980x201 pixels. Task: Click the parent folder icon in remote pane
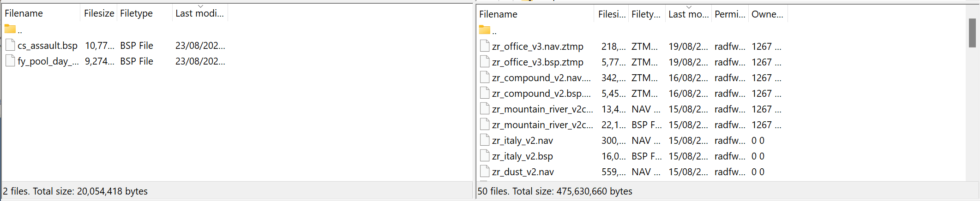485,30
